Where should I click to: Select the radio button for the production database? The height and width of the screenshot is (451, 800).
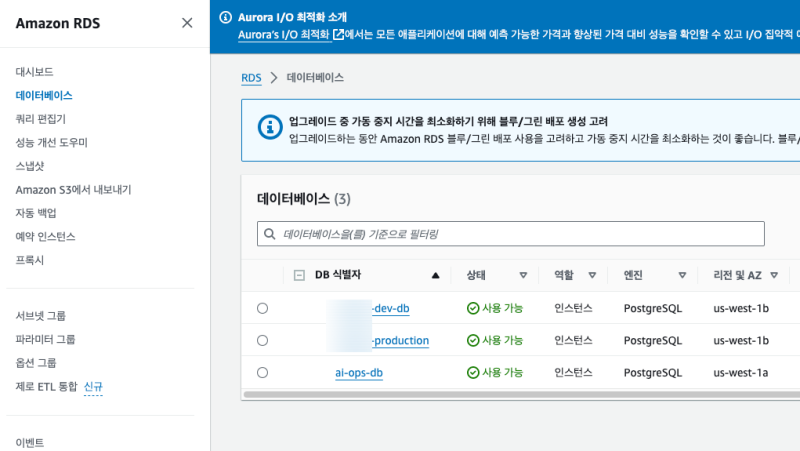click(x=262, y=341)
